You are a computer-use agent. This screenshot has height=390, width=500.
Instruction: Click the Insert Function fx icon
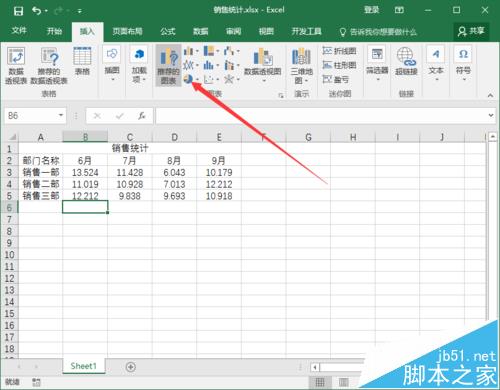point(142,116)
